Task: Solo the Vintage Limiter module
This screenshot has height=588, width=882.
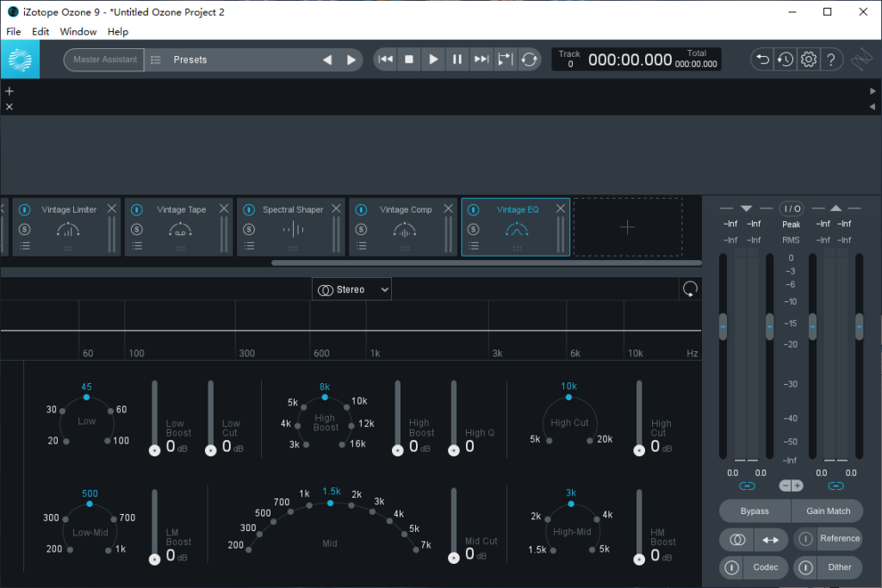Action: (x=24, y=229)
